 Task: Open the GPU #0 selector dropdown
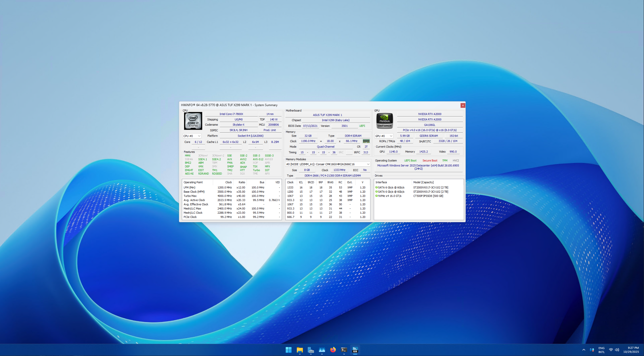coord(384,136)
